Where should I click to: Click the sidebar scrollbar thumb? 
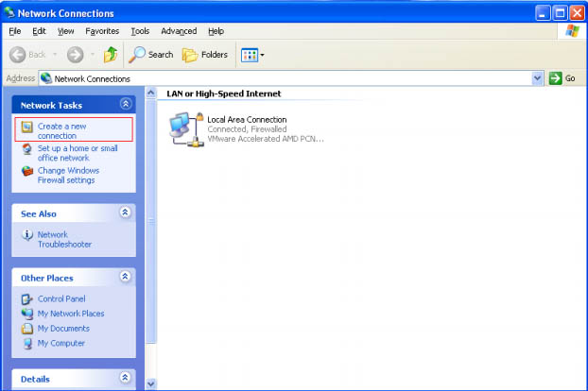pyautogui.click(x=150, y=221)
